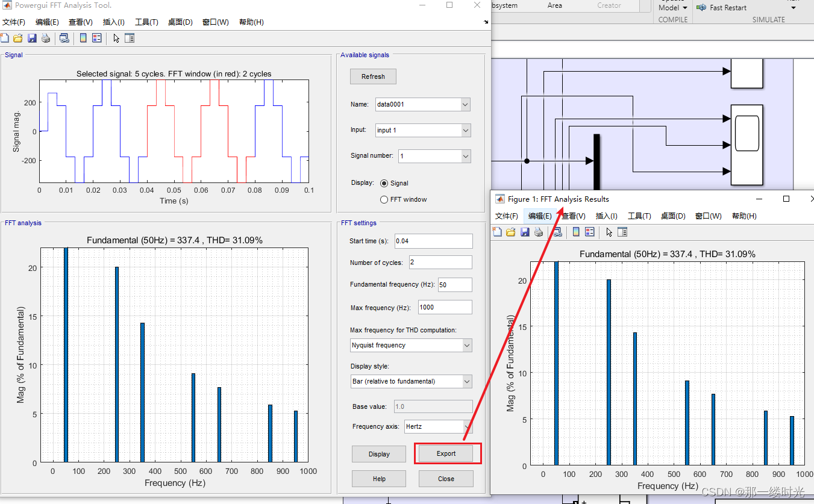
Task: Insert Legend icon in Figure 1 toolbar
Action: click(589, 232)
